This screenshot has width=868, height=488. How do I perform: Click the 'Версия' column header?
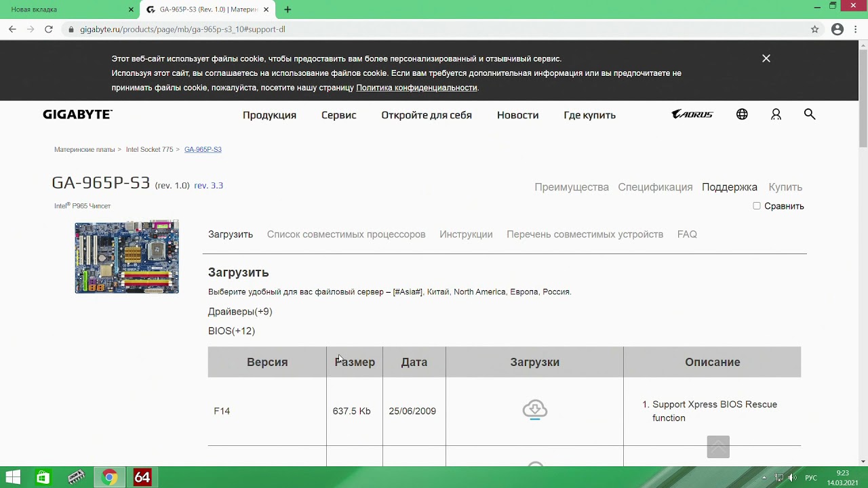tap(267, 362)
